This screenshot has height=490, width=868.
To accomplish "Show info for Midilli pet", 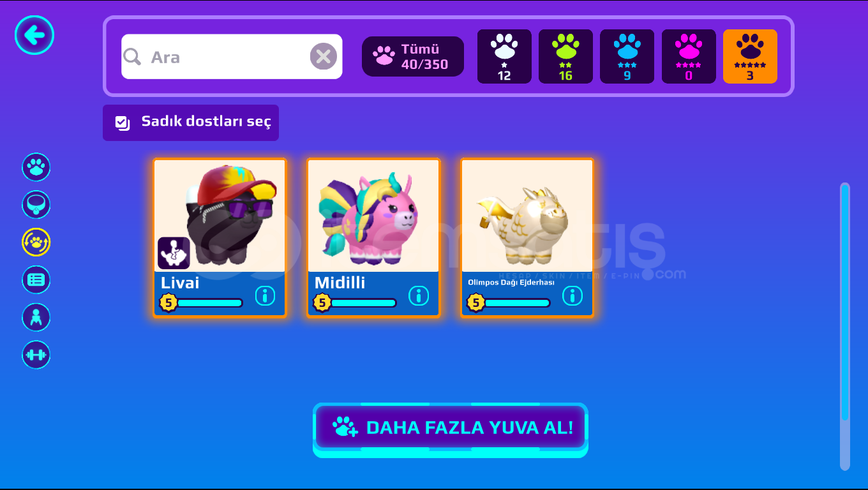I will (419, 295).
